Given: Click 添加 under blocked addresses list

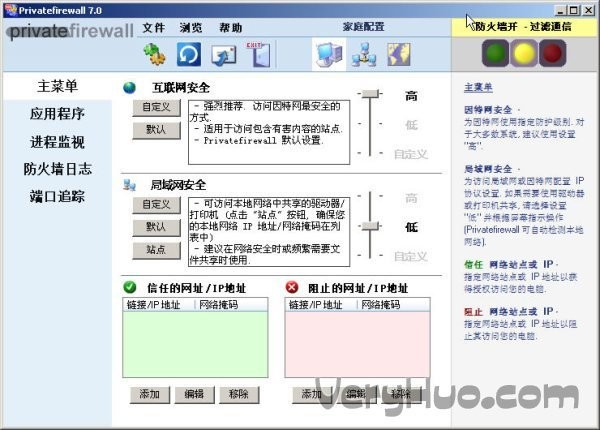Looking at the screenshot, I should [312, 394].
